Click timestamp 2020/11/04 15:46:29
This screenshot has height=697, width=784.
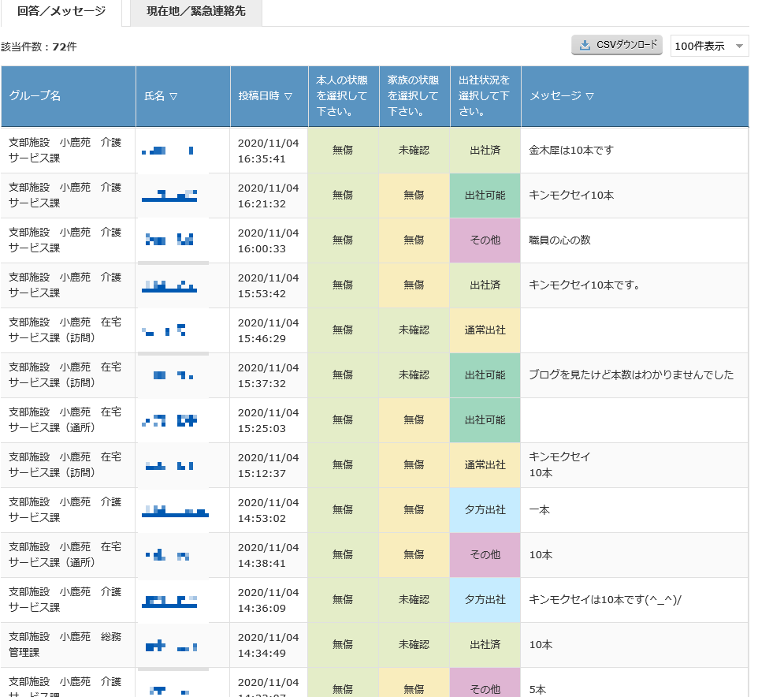(269, 330)
